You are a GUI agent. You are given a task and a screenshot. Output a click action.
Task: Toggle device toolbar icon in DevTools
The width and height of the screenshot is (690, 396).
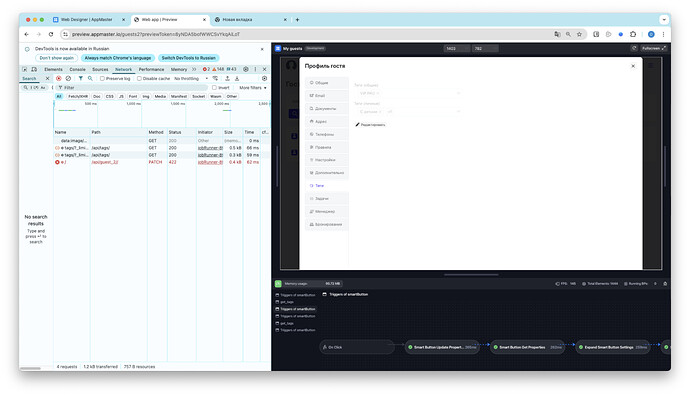point(34,69)
